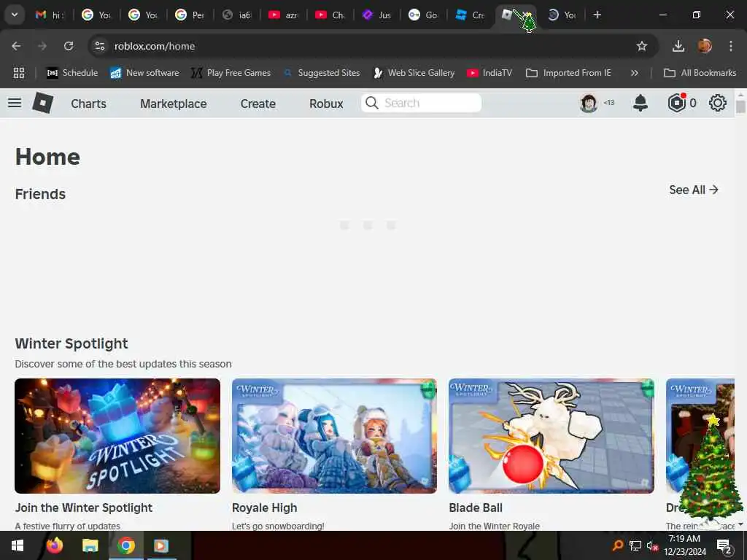This screenshot has width=747, height=560.
Task: Open the New software bookmark
Action: (144, 73)
